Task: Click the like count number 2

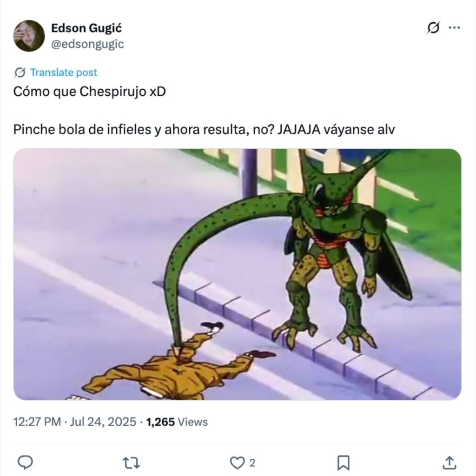Action: [252, 463]
